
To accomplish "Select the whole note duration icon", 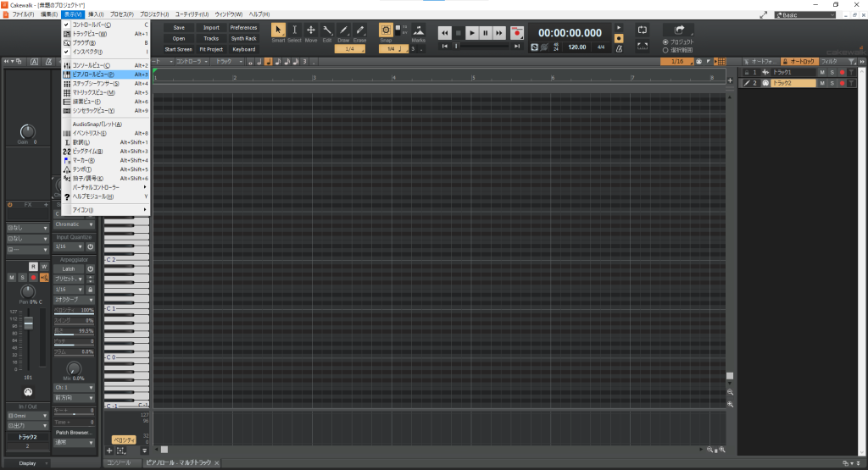I will 250,62.
